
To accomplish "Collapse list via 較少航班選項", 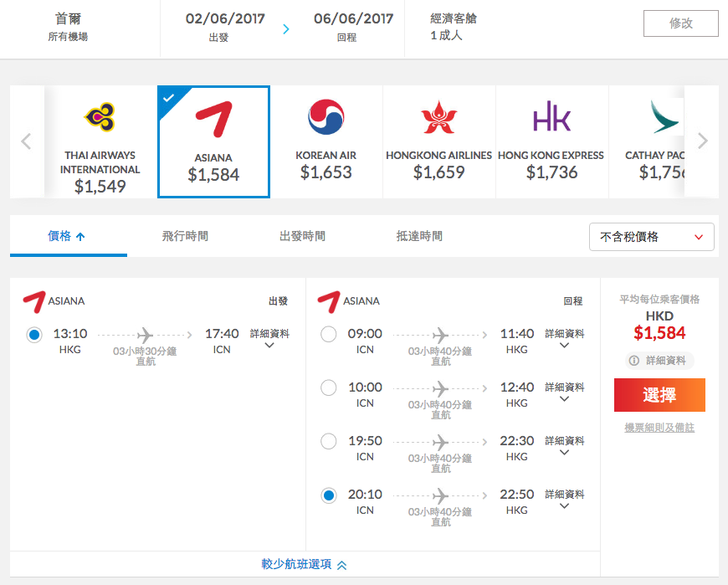I will pyautogui.click(x=304, y=565).
